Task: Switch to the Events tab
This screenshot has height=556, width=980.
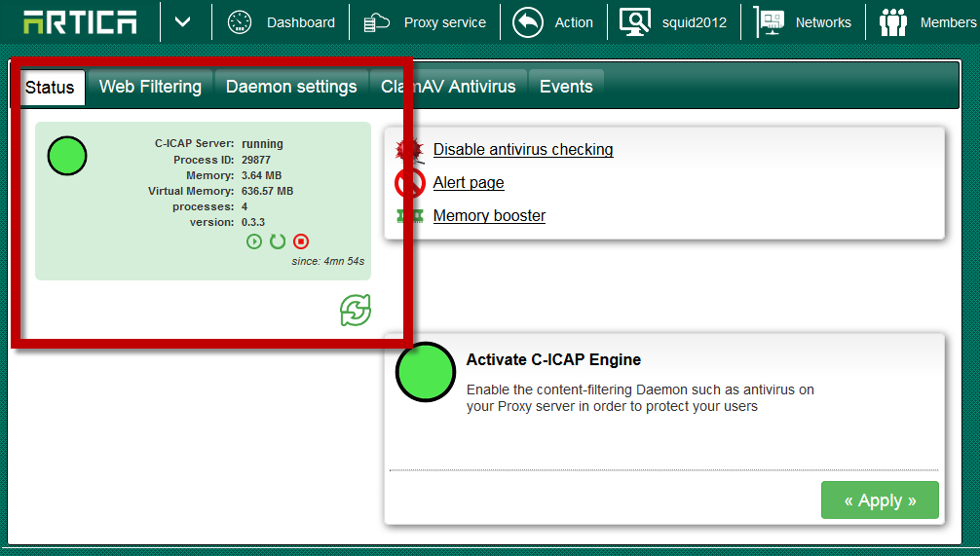Action: pyautogui.click(x=566, y=87)
